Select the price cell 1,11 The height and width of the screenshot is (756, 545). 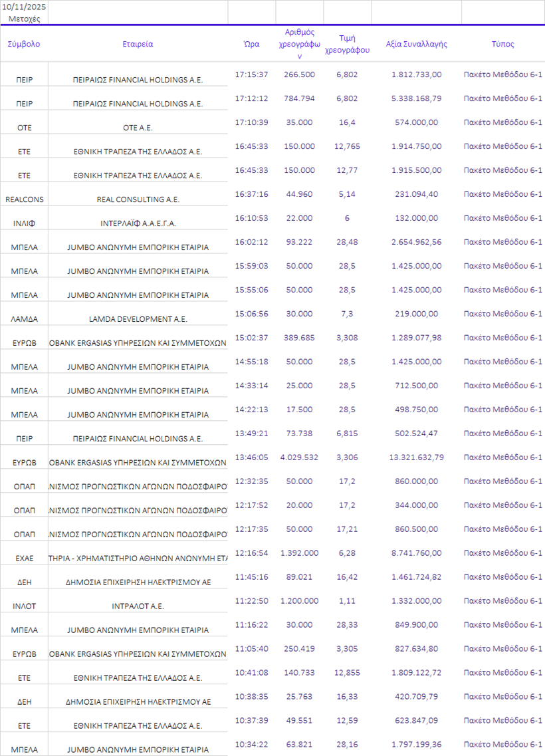[347, 601]
